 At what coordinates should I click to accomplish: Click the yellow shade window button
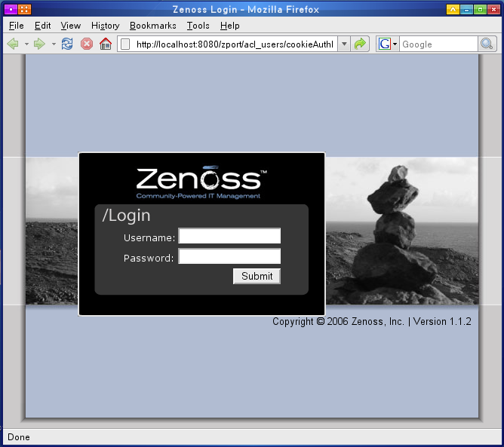coord(453,9)
